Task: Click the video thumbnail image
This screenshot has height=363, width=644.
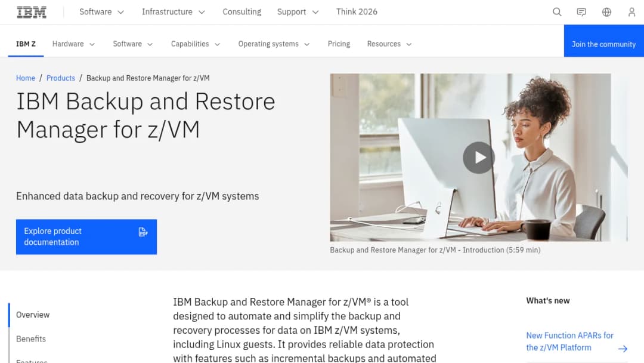Action: [478, 158]
